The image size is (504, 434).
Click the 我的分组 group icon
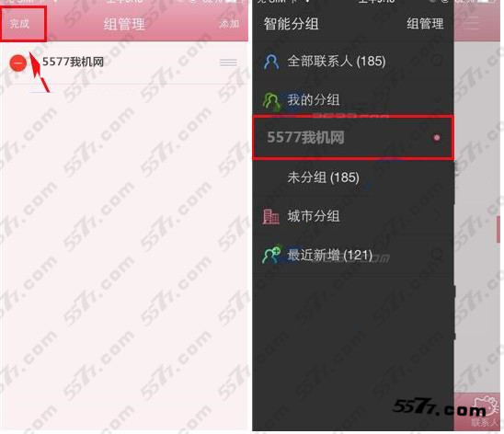(271, 101)
